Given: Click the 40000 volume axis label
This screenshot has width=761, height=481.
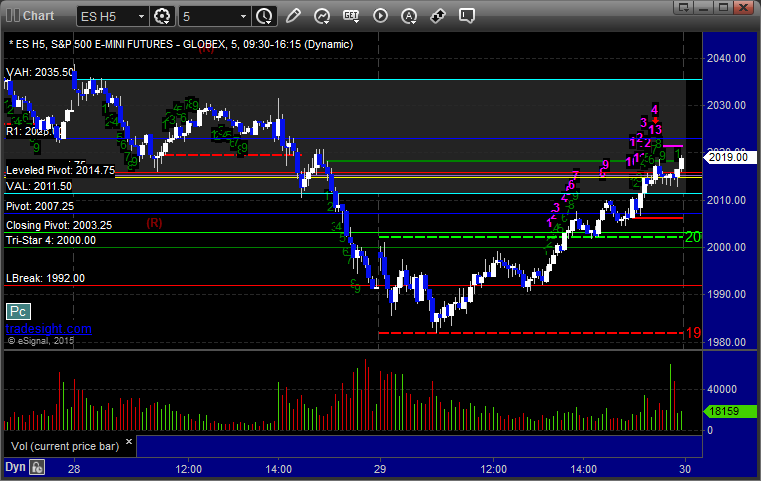Looking at the screenshot, I should pyautogui.click(x=722, y=389).
